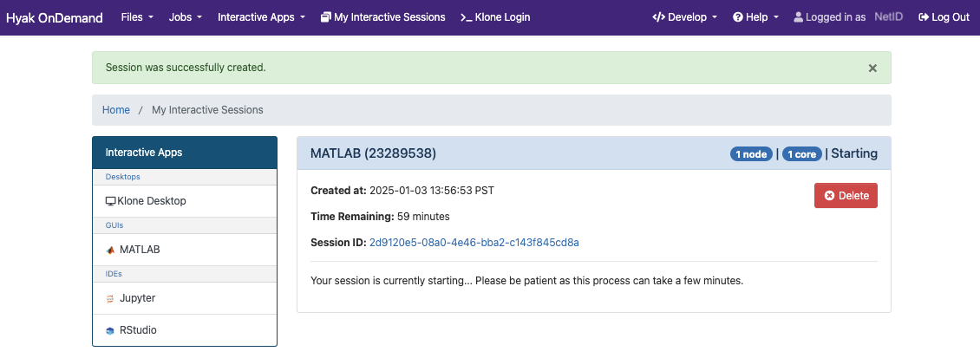The height and width of the screenshot is (358, 980).
Task: Click the Hyak OnDemand brand title
Action: (x=55, y=17)
